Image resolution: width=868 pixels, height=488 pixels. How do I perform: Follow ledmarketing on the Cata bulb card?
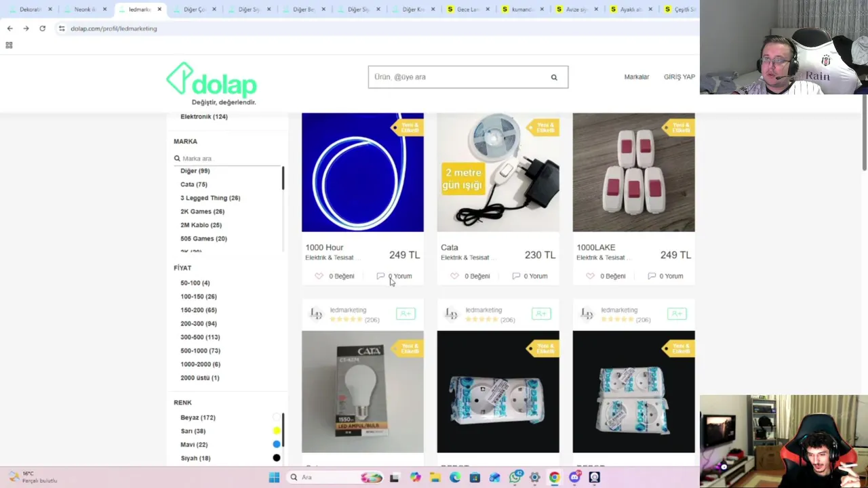tap(406, 314)
